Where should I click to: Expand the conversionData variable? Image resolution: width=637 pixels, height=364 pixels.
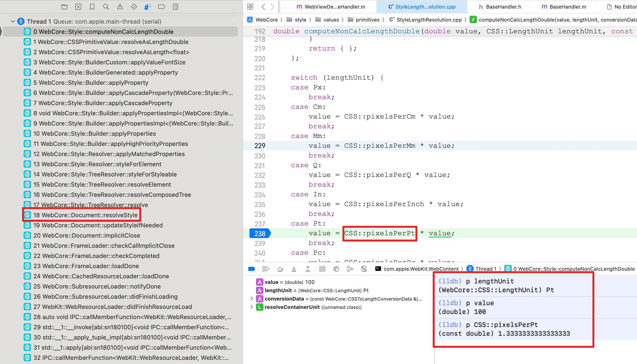coord(252,298)
